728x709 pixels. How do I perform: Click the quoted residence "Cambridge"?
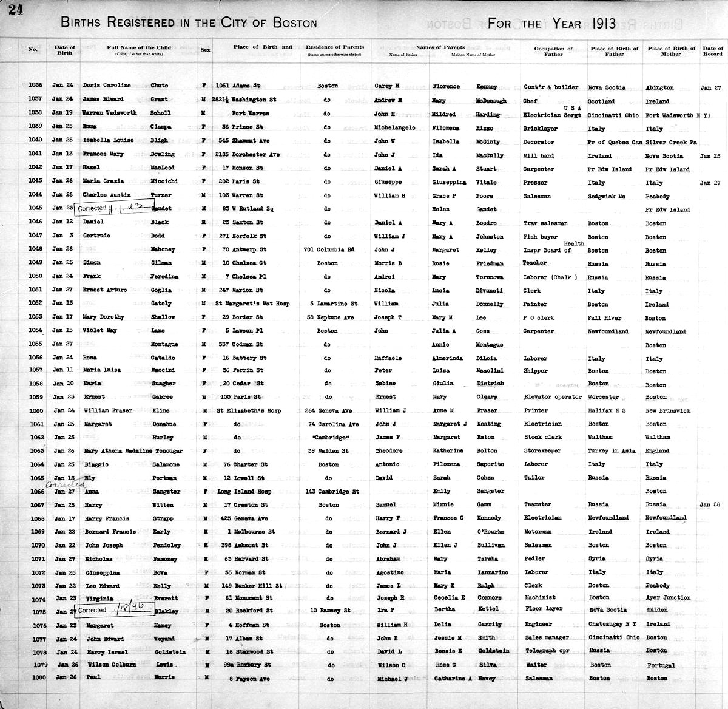[x=331, y=438]
